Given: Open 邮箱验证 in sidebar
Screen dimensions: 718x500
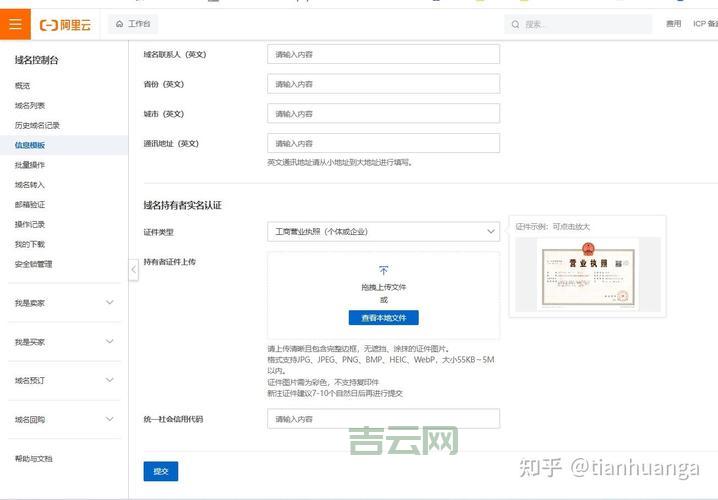Looking at the screenshot, I should [30, 205].
